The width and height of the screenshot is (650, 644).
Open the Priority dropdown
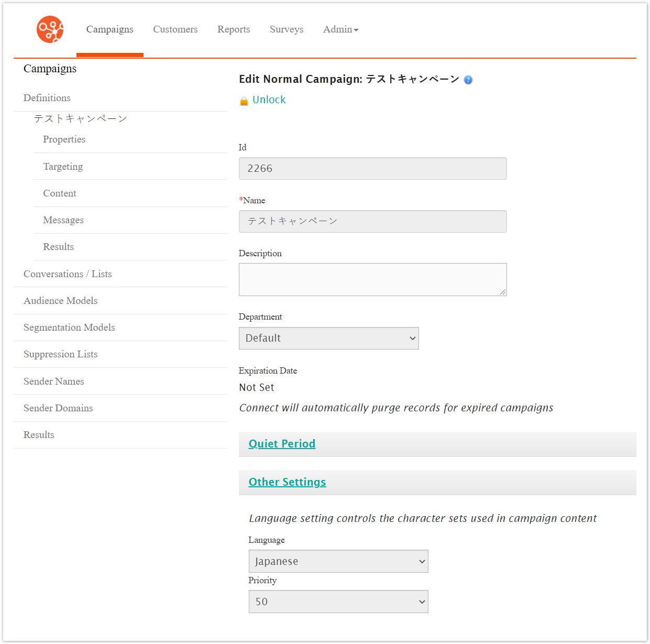point(338,602)
